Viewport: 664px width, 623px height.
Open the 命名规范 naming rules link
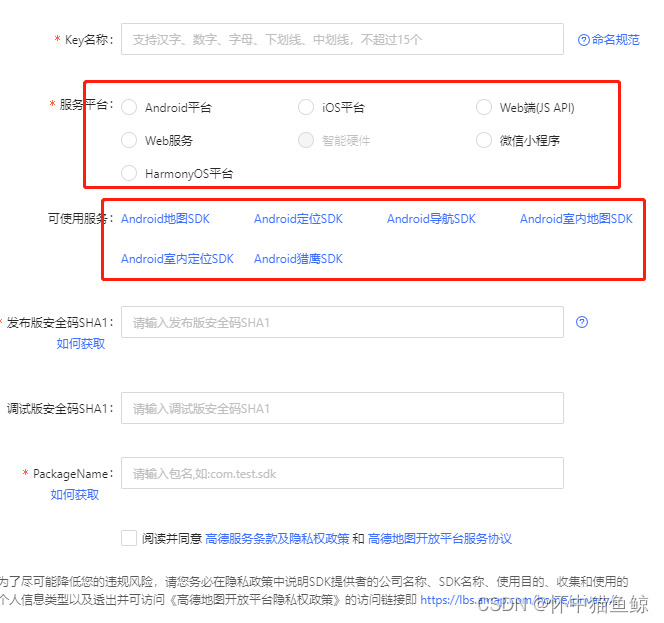(609, 40)
